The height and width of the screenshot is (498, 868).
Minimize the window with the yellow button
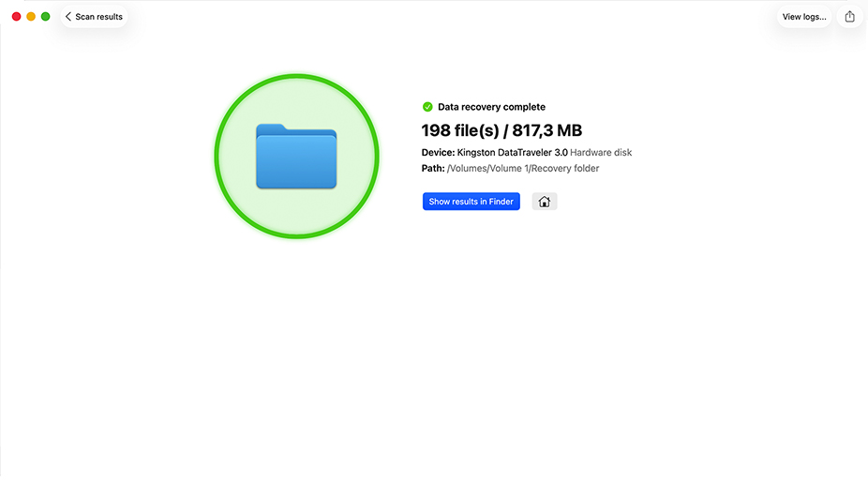[31, 17]
